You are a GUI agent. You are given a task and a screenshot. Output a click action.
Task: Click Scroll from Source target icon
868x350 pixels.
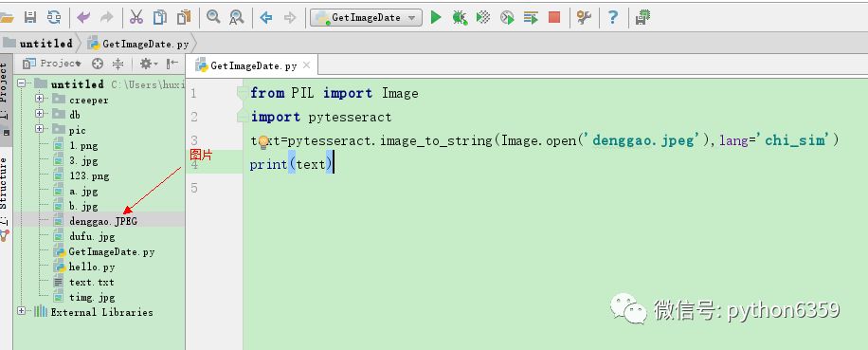(x=98, y=64)
